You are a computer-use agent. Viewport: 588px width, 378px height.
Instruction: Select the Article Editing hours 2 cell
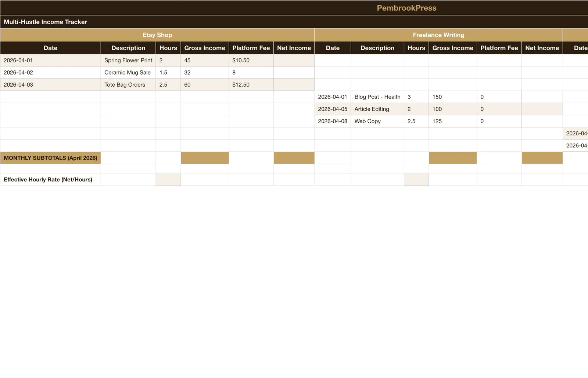pyautogui.click(x=416, y=109)
